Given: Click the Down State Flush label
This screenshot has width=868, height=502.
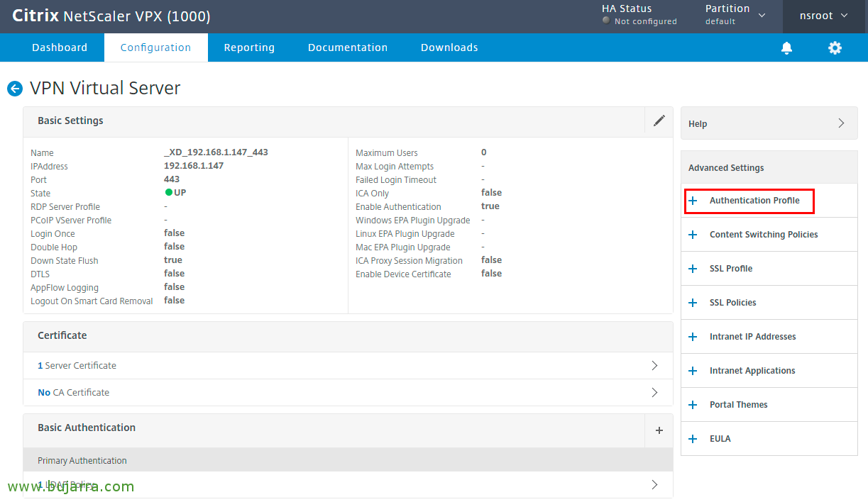Looking at the screenshot, I should [65, 261].
